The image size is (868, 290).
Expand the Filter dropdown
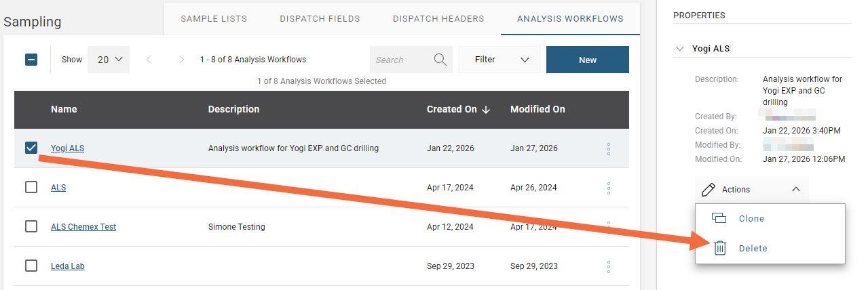499,60
